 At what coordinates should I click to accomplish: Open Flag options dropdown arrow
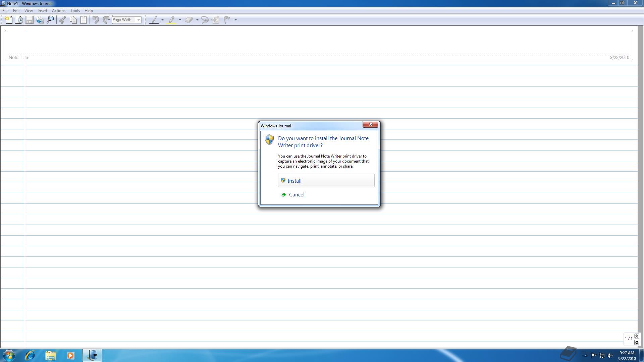click(235, 20)
